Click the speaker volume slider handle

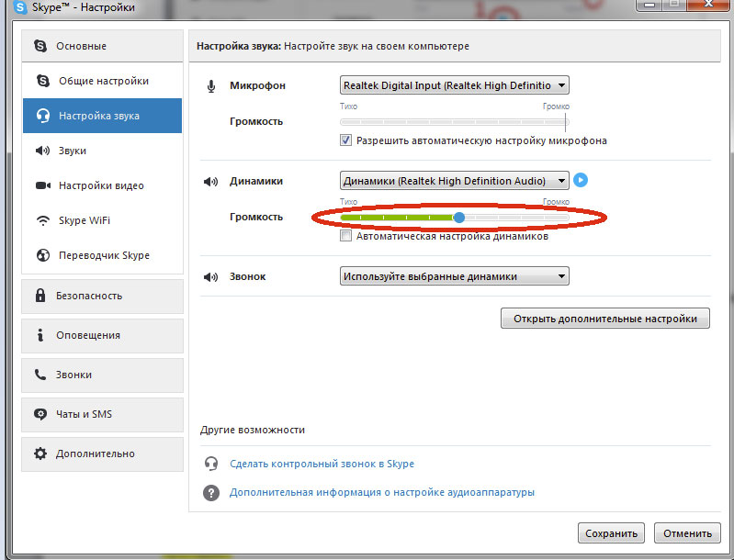[x=459, y=217]
